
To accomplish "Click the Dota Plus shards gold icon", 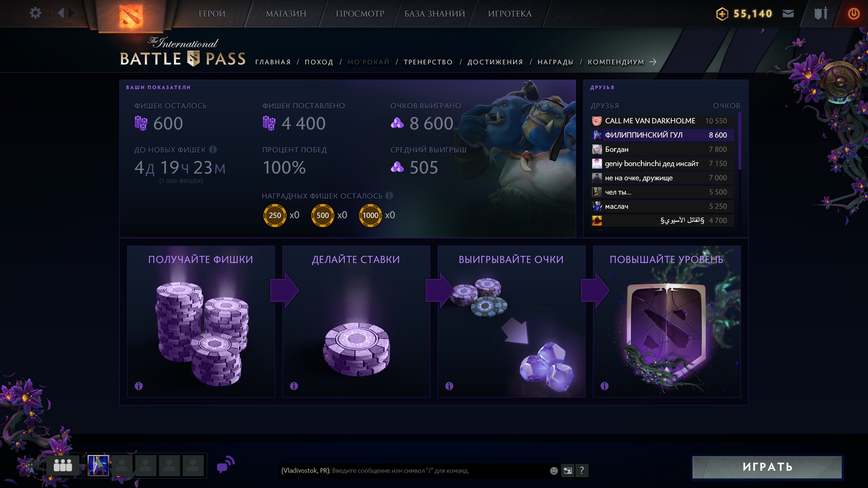I will 722,14.
